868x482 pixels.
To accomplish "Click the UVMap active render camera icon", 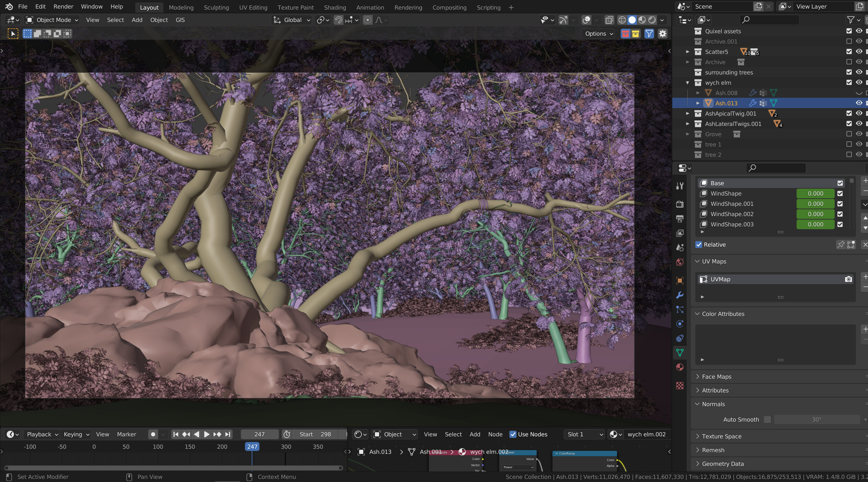I will pyautogui.click(x=848, y=279).
